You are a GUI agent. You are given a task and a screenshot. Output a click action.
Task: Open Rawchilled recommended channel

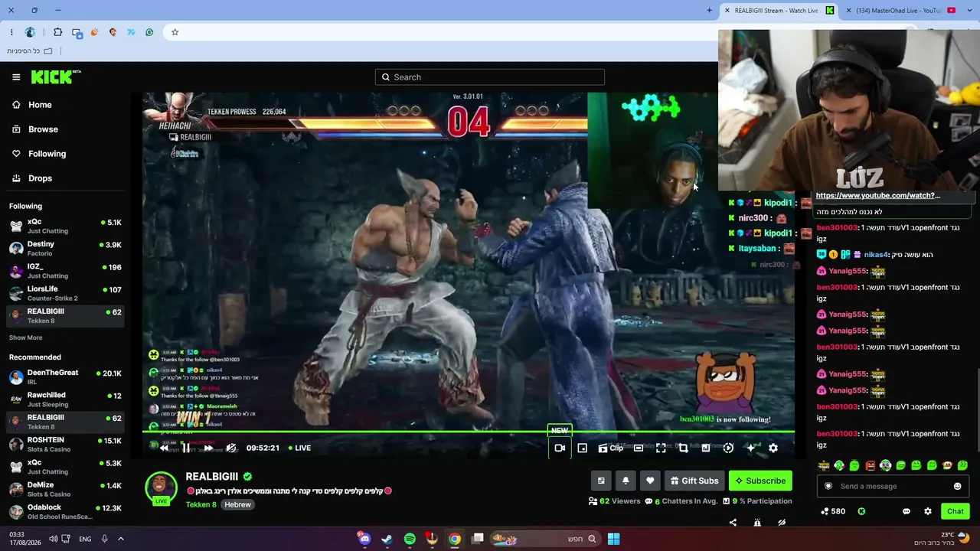point(65,399)
